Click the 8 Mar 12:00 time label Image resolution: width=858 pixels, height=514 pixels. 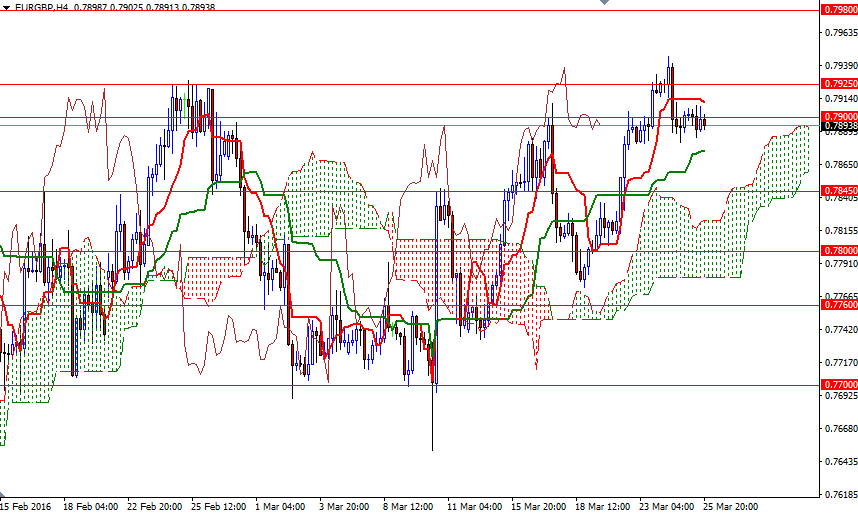pos(408,507)
